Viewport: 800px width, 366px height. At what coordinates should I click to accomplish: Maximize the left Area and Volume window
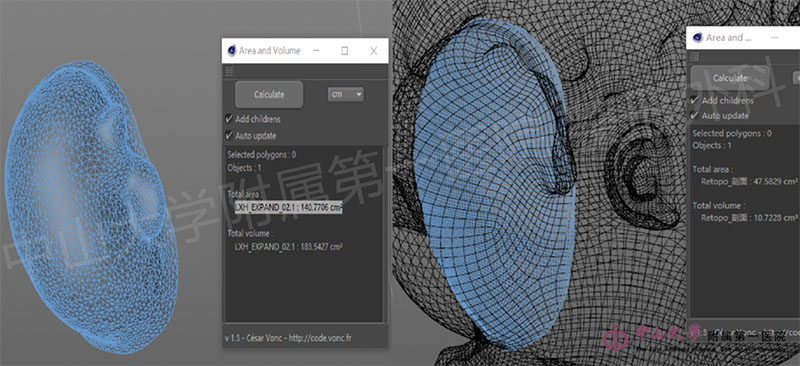coord(344,51)
